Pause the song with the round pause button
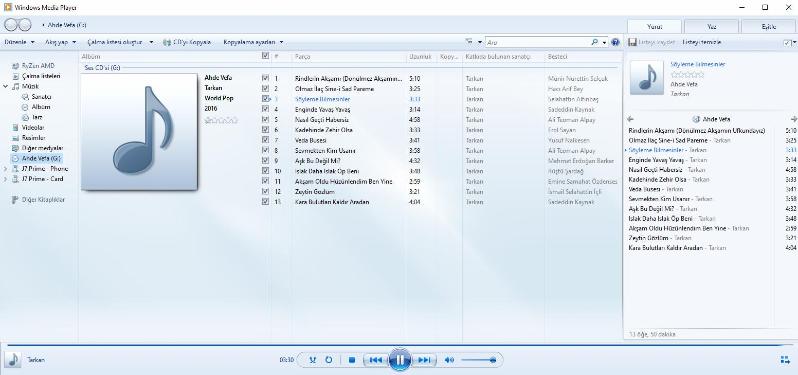 [x=400, y=360]
